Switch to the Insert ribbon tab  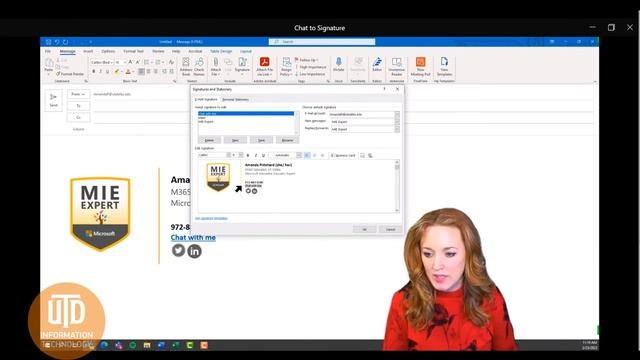coord(88,51)
